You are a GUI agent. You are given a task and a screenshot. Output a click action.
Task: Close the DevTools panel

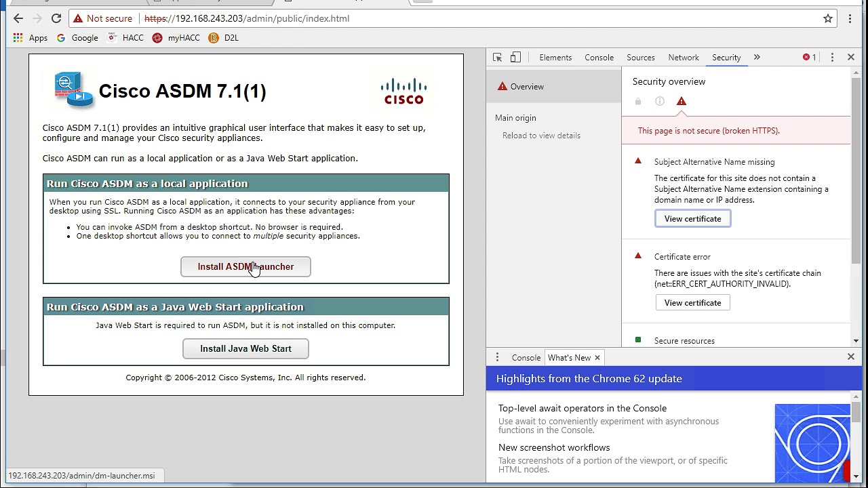coord(851,58)
